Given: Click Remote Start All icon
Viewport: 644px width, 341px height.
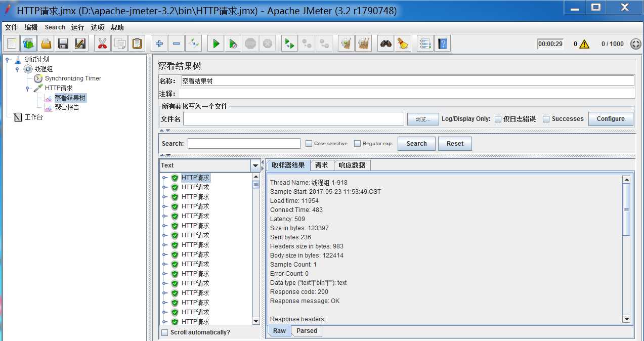Looking at the screenshot, I should click(x=289, y=44).
